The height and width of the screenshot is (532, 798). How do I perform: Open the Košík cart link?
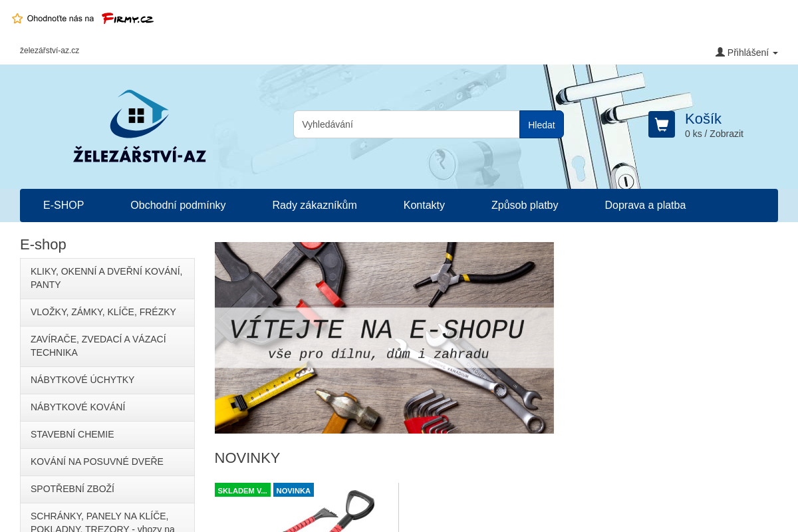(x=703, y=119)
